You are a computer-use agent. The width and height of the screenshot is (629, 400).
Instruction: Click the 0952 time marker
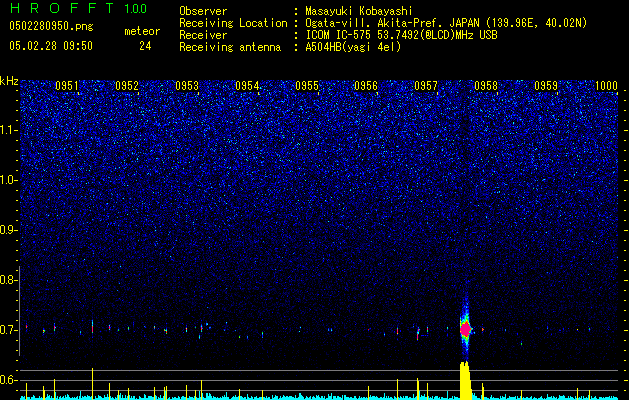click(127, 86)
